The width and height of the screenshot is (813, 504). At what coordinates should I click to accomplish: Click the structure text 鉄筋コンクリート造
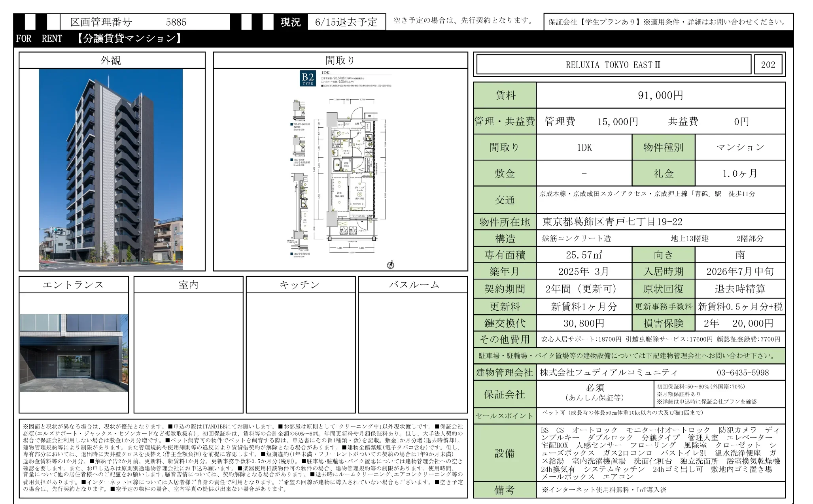point(577,238)
